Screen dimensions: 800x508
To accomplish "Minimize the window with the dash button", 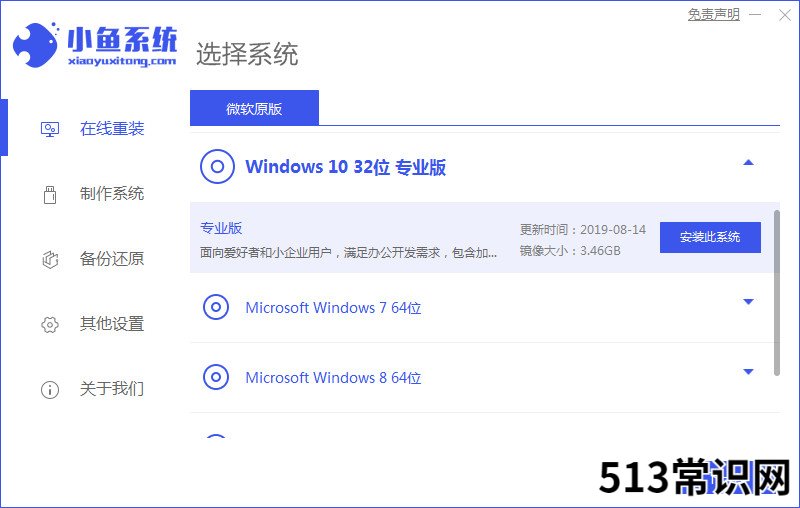I will click(756, 15).
